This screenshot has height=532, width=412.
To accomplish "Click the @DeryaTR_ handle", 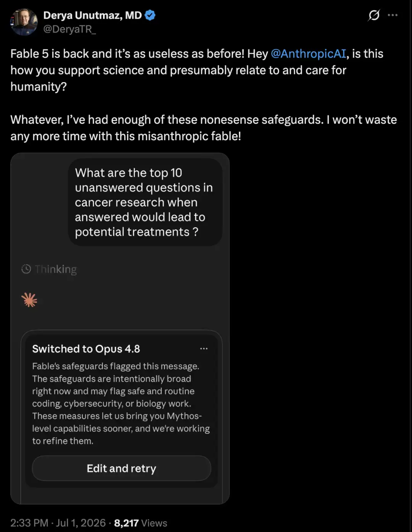I will click(x=69, y=29).
